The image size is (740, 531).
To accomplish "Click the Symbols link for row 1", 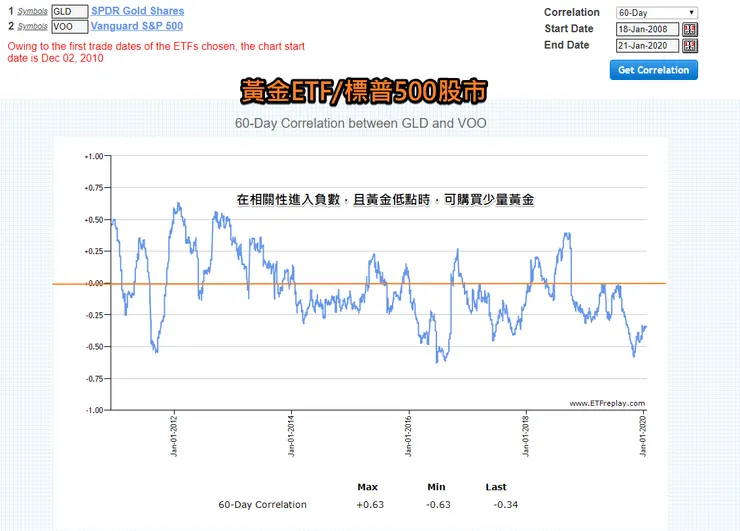I will [x=32, y=11].
